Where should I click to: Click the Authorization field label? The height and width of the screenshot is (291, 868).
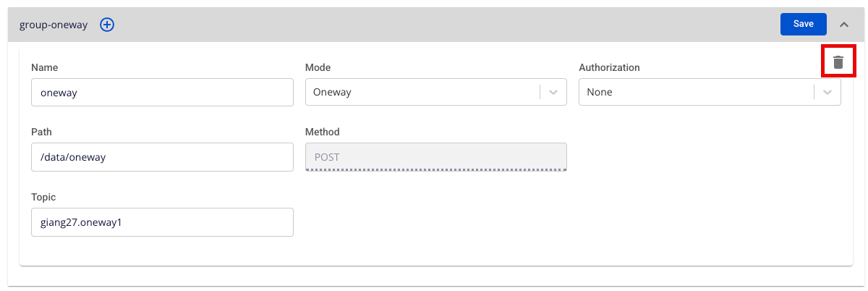609,67
